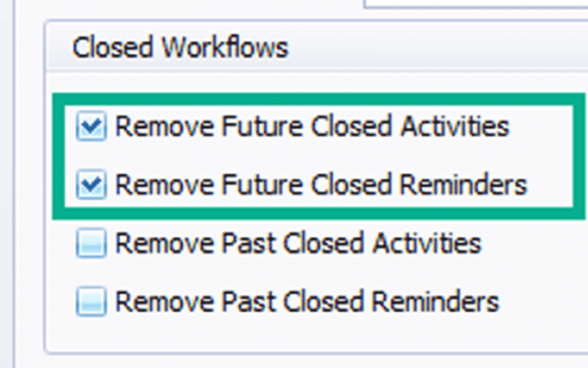588x368 pixels.
Task: Tick the empty box beside Past Closed Activities
Action: coord(91,243)
